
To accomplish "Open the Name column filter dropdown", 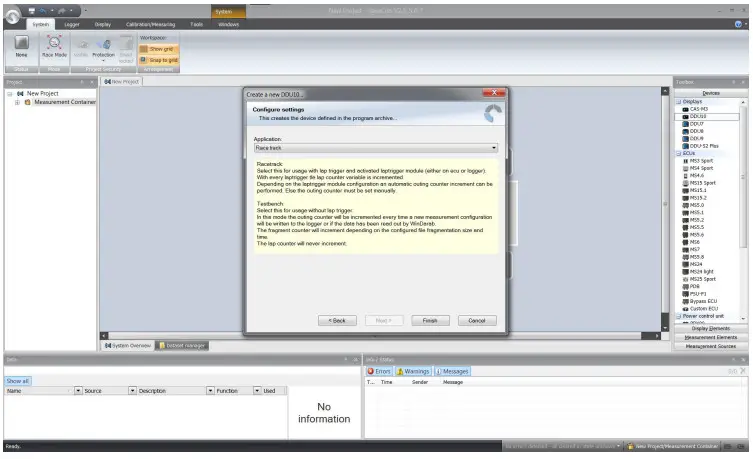I will pos(78,391).
